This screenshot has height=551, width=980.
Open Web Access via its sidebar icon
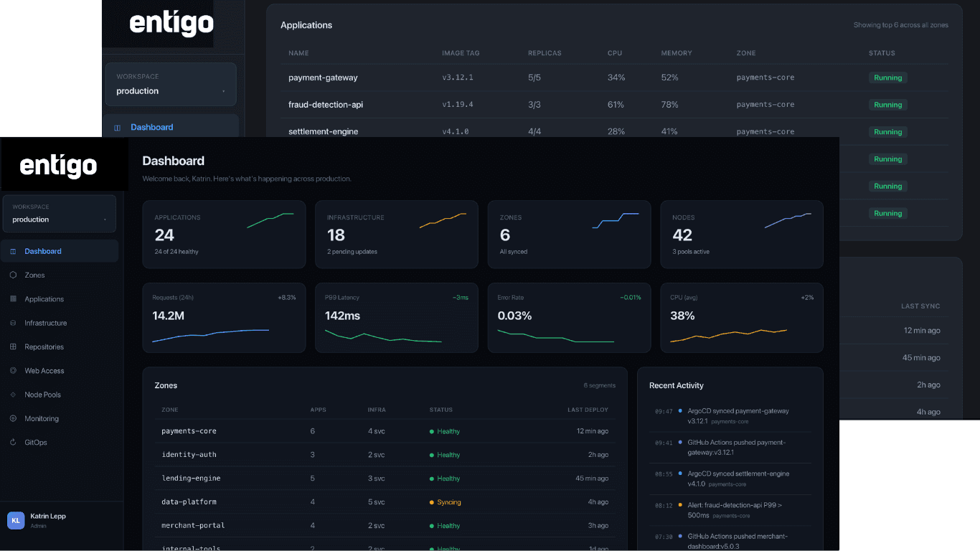[13, 371]
